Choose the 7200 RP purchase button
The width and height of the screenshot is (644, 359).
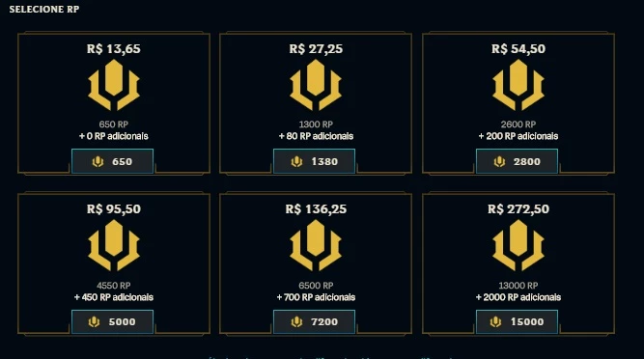tap(314, 321)
